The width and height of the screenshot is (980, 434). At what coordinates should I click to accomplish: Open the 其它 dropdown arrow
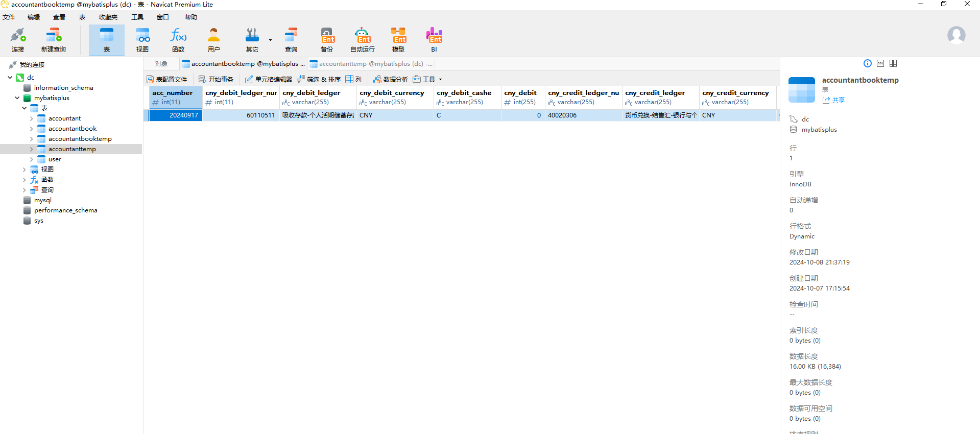270,40
